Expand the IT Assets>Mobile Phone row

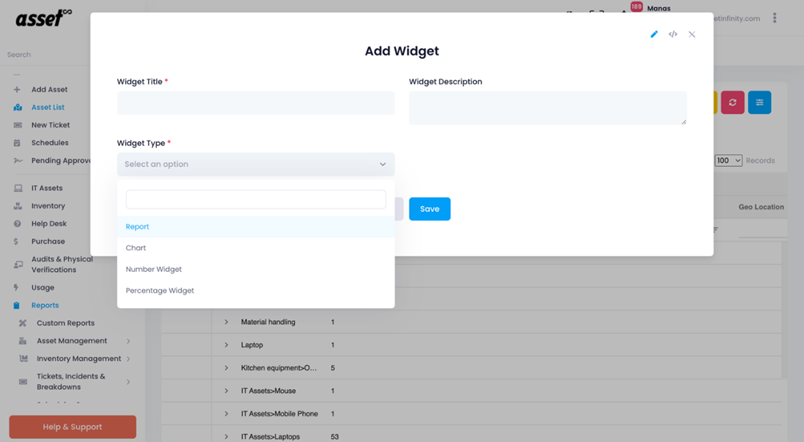click(x=226, y=414)
